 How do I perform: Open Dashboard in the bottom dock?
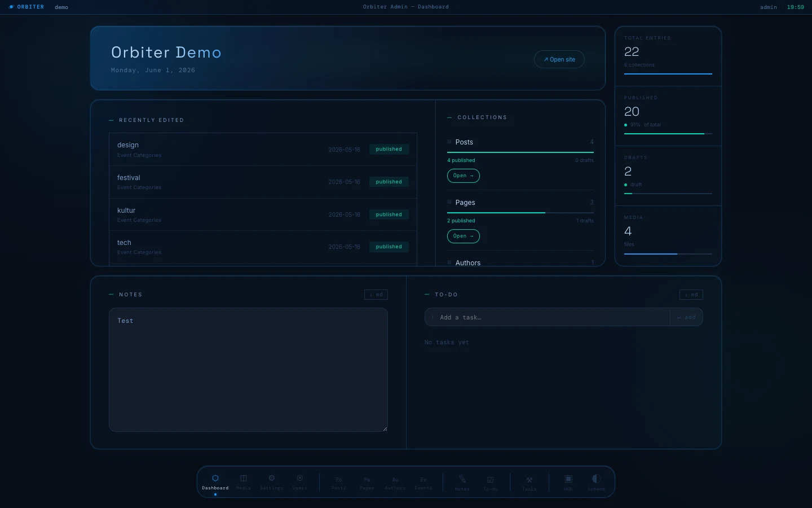[x=215, y=483]
